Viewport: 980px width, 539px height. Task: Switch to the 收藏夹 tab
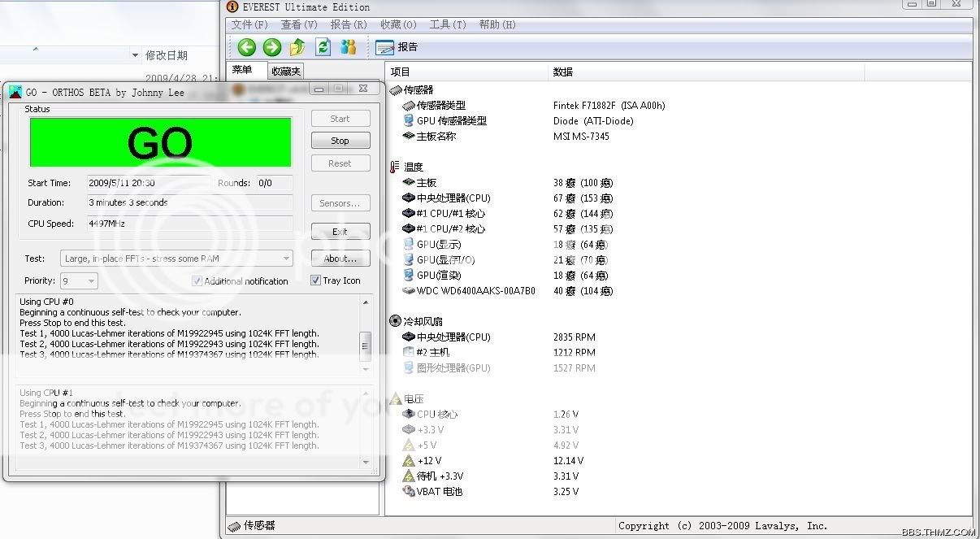coord(286,72)
